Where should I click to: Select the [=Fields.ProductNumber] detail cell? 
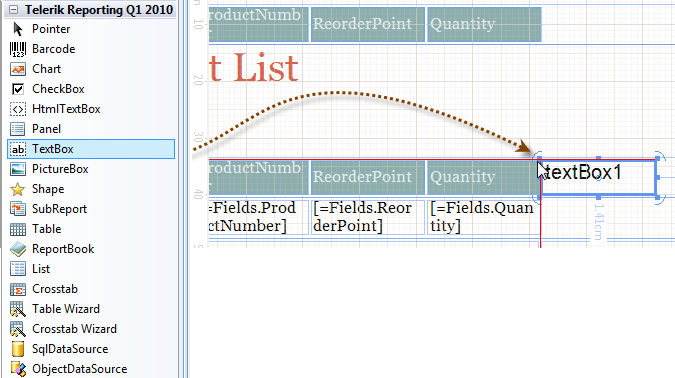pos(259,217)
